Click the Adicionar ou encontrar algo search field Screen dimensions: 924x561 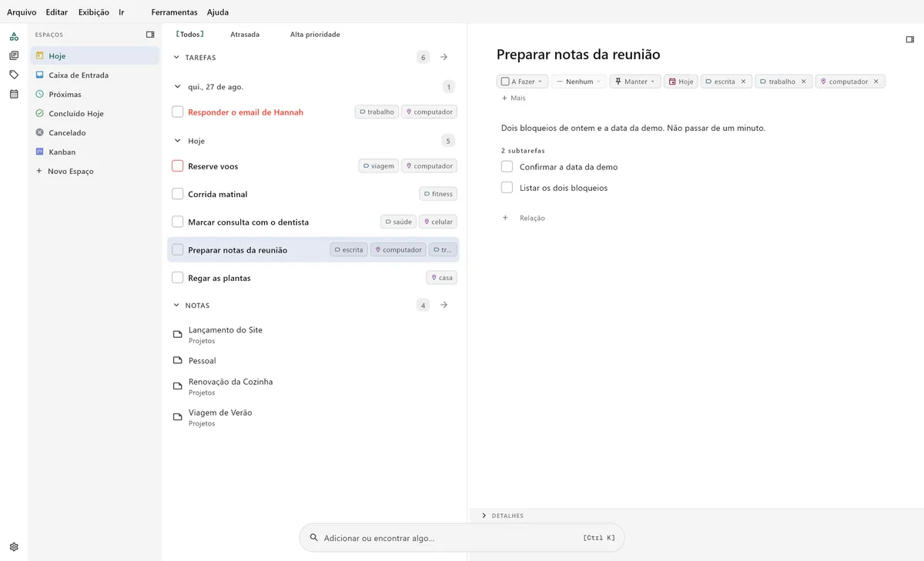[462, 538]
